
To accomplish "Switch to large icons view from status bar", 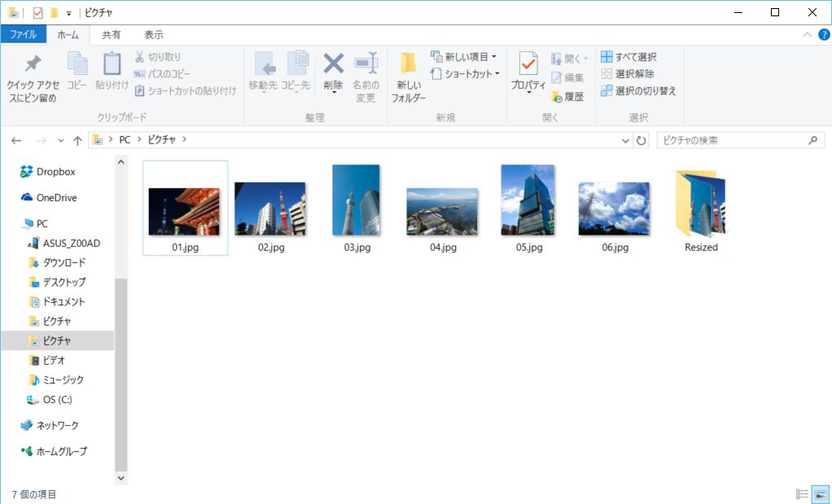I will pyautogui.click(x=821, y=493).
